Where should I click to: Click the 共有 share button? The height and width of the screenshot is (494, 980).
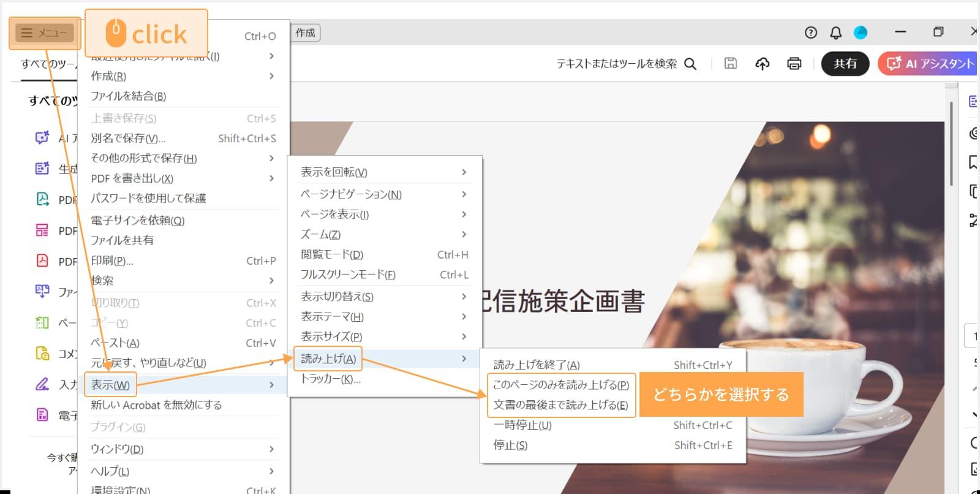(x=845, y=64)
